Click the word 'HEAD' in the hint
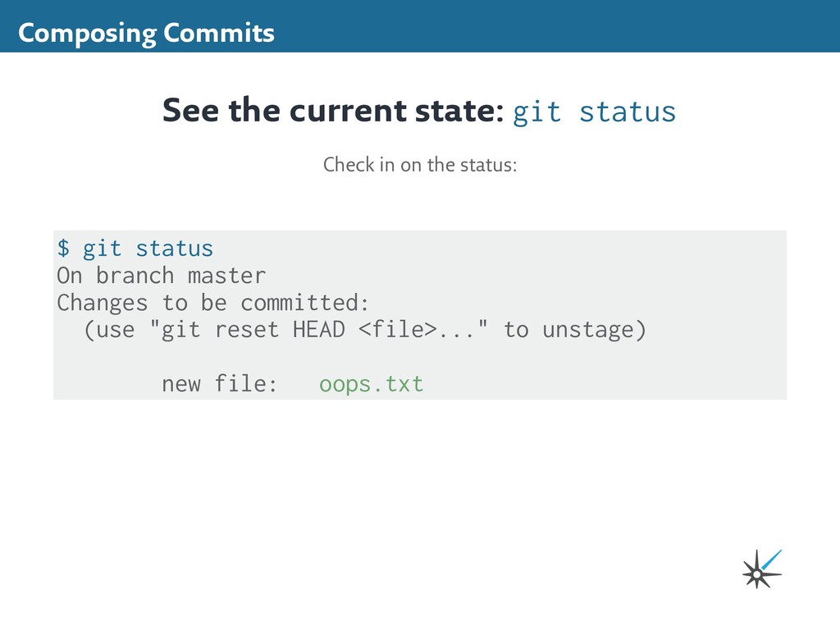This screenshot has width=840, height=630. tap(319, 330)
